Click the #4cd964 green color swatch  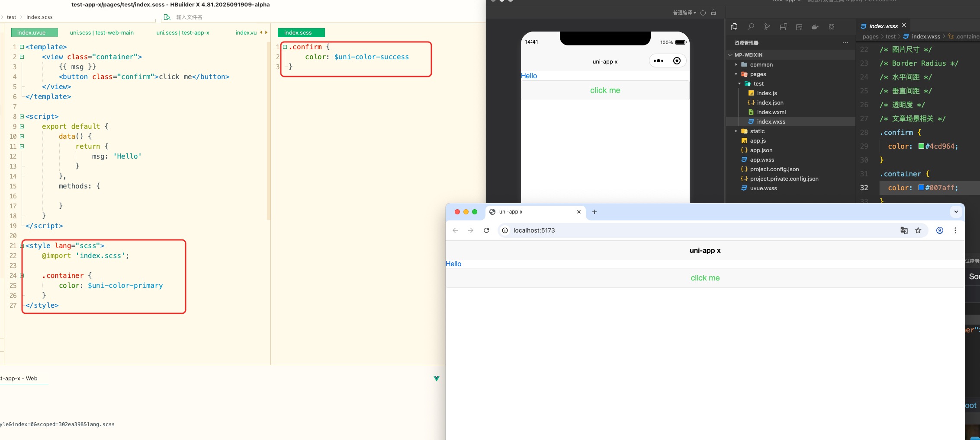[x=921, y=146]
